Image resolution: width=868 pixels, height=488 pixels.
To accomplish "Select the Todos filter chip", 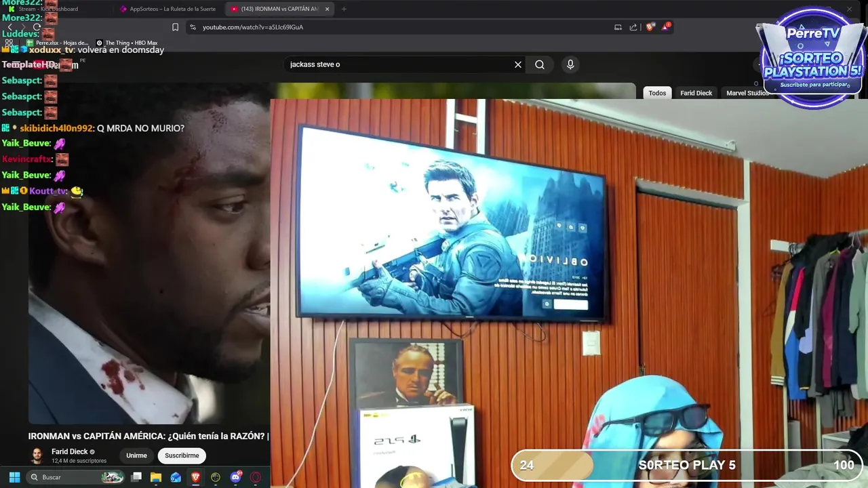I will [x=657, y=93].
